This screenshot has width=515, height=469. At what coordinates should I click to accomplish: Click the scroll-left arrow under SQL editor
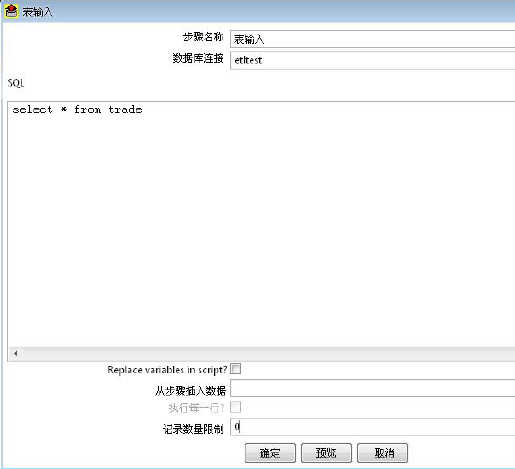click(15, 353)
